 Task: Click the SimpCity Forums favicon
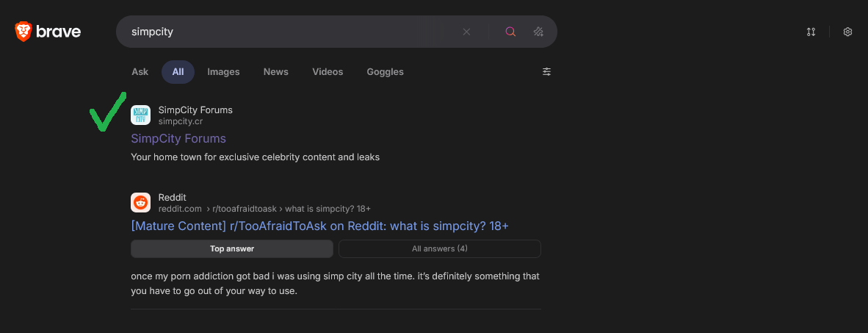(140, 115)
